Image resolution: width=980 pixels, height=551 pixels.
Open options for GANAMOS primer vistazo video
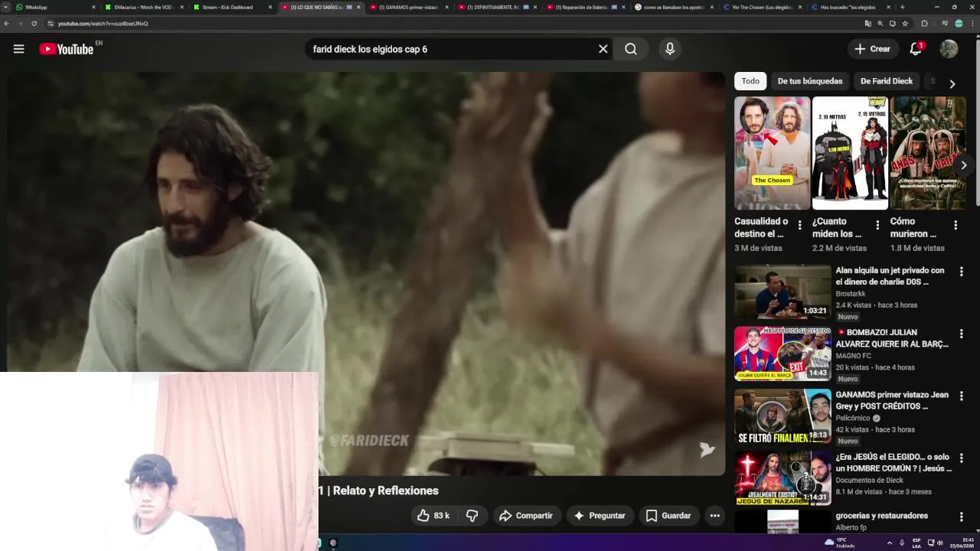962,396
